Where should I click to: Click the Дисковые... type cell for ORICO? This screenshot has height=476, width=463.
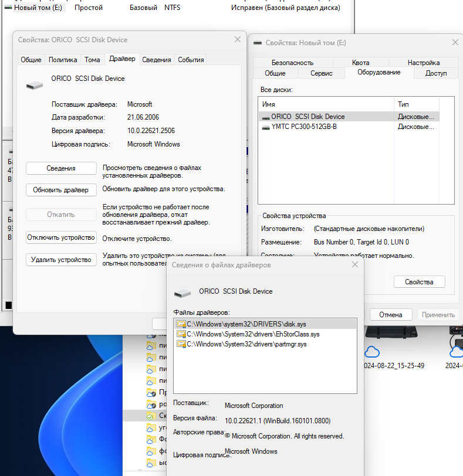tap(416, 117)
